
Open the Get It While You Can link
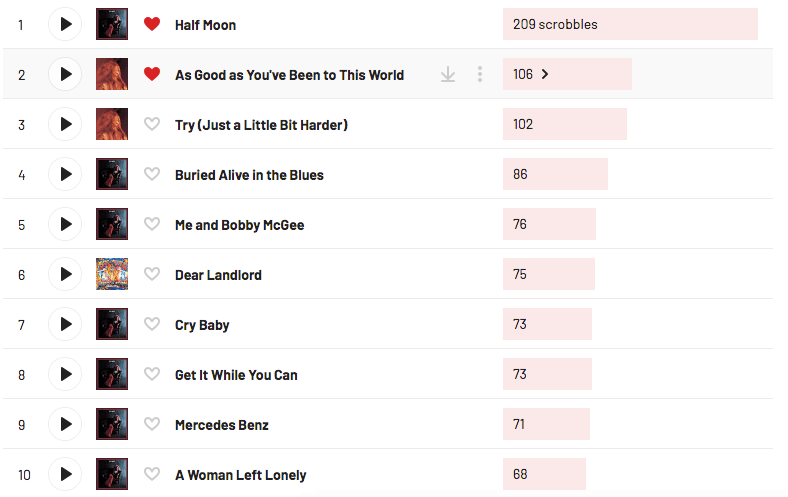pos(236,374)
